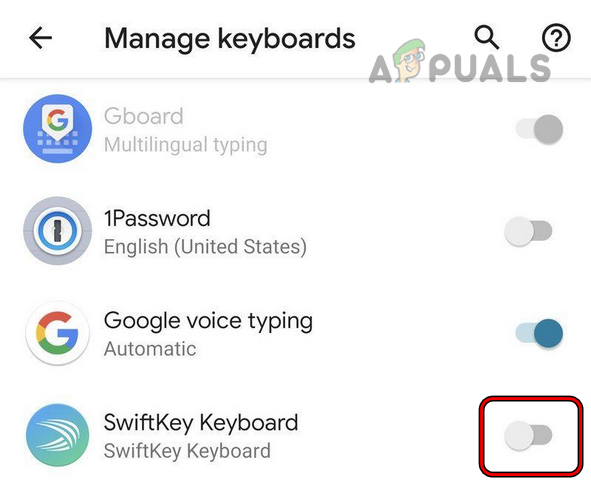Go back using the arrow icon
This screenshot has height=500, width=591.
click(40, 38)
